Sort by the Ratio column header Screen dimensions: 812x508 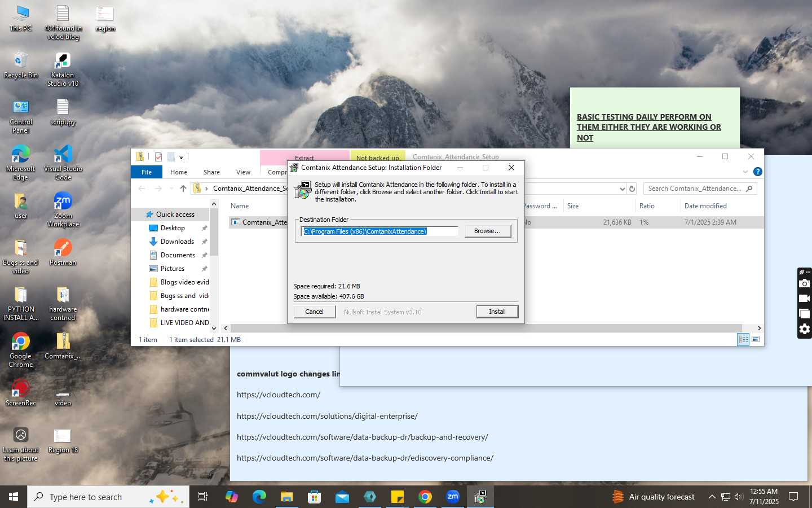click(647, 206)
